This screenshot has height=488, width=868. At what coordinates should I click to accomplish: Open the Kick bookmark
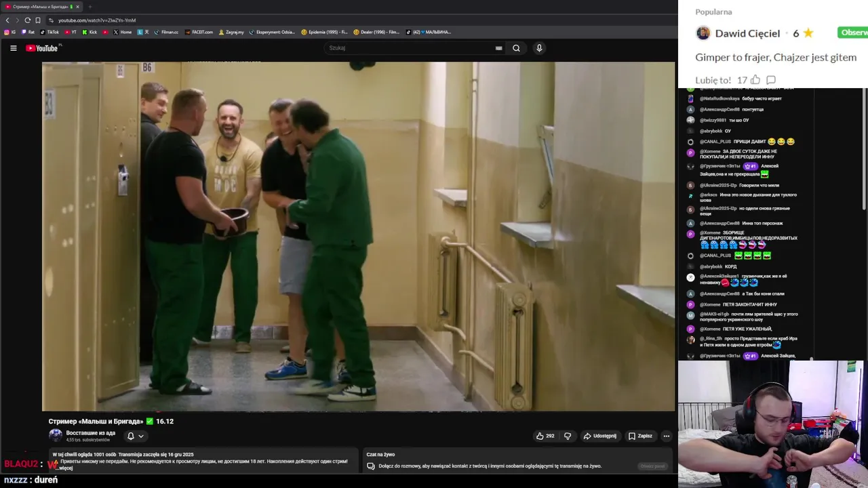pos(90,32)
